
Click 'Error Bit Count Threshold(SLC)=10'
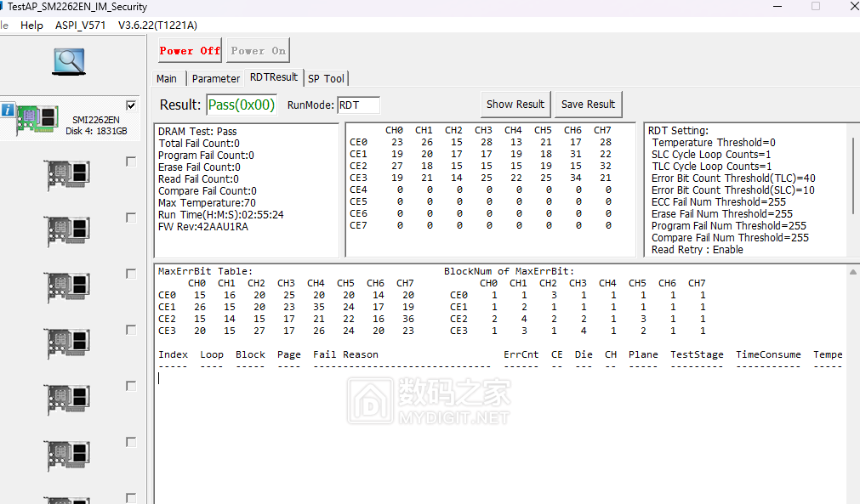pyautogui.click(x=732, y=190)
